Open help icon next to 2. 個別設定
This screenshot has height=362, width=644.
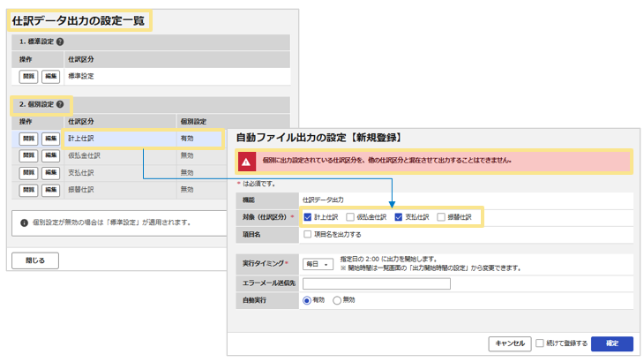[x=60, y=104]
